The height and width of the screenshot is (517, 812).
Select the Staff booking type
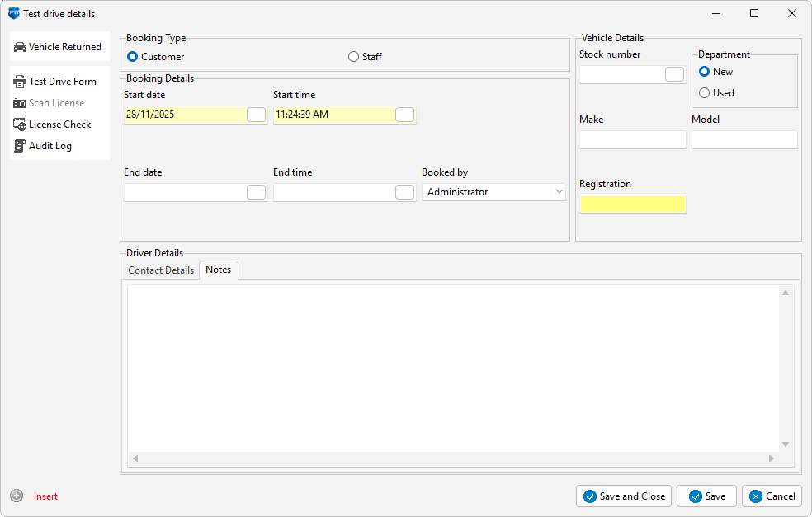click(354, 57)
